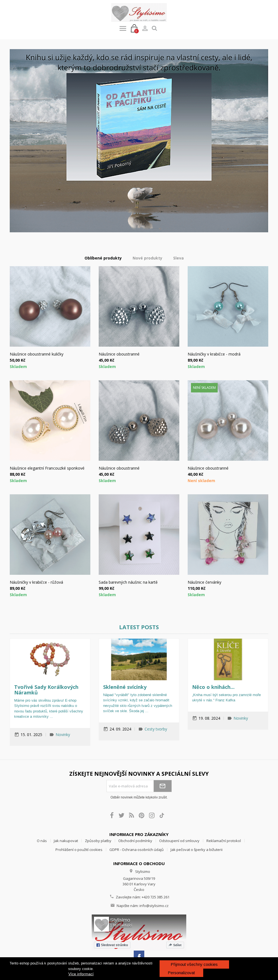Screen dimensions: 278x980
Task: Visit the Twitter social icon in footer
Action: tap(121, 815)
